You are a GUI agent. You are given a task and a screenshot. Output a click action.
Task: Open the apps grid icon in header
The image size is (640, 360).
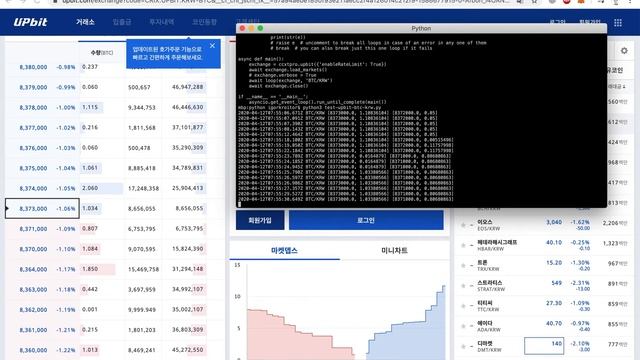(618, 23)
